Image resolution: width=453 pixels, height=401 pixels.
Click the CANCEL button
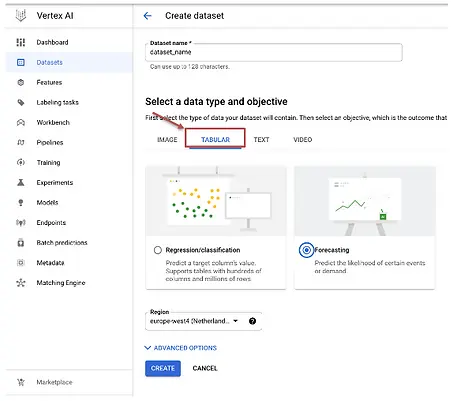point(205,368)
